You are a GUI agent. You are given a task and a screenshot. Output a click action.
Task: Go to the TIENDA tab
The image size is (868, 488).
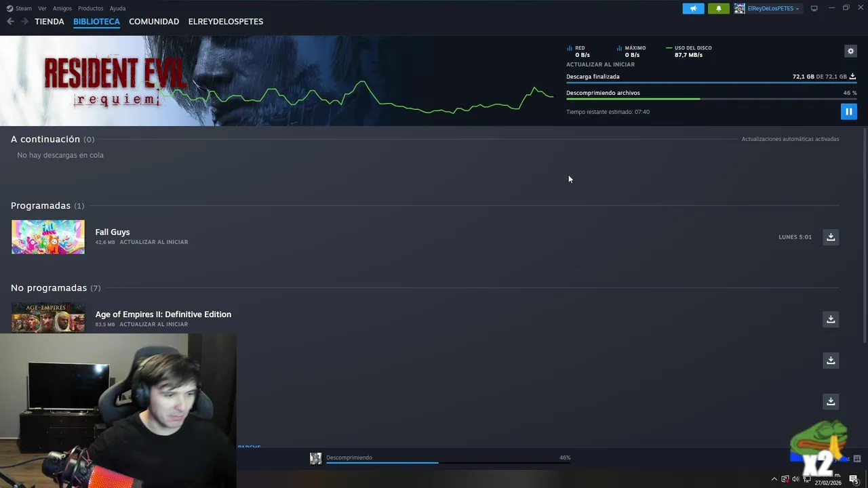pos(50,22)
